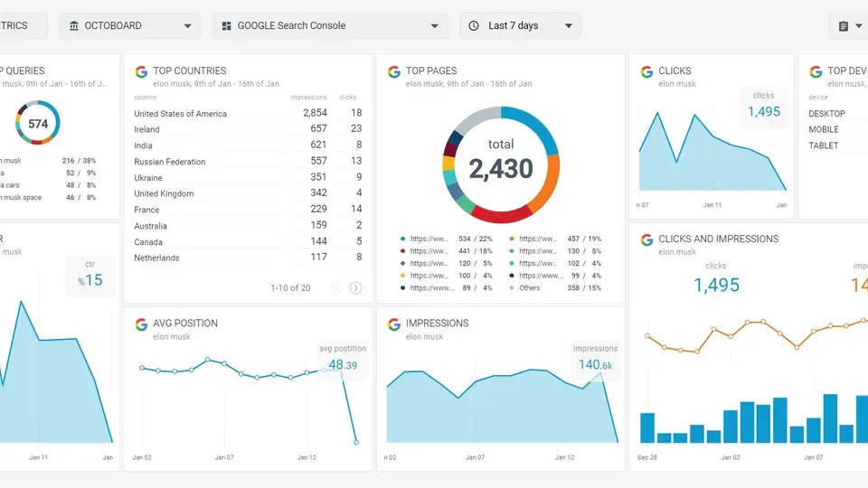This screenshot has width=868, height=488.
Task: Click the red legend dot for 441 / 18%
Action: click(x=402, y=251)
